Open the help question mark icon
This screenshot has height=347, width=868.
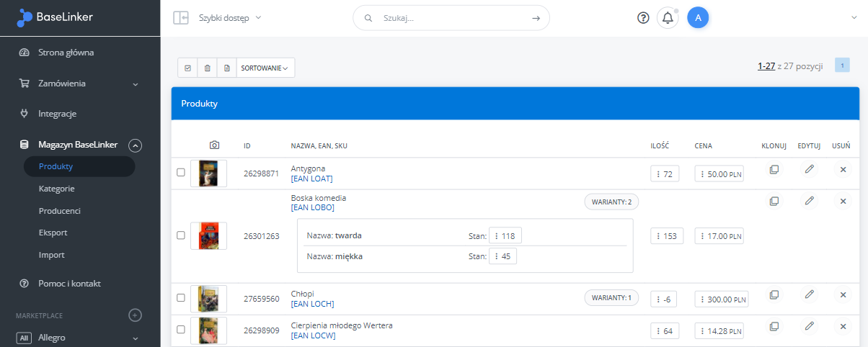tap(644, 18)
